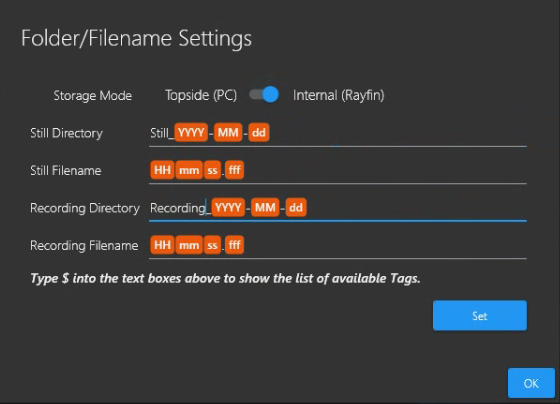Select the ss tag in Still Filename

(x=212, y=170)
